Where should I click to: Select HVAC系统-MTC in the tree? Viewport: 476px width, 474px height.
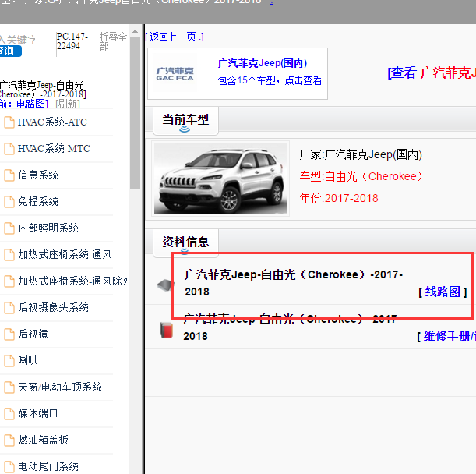54,149
